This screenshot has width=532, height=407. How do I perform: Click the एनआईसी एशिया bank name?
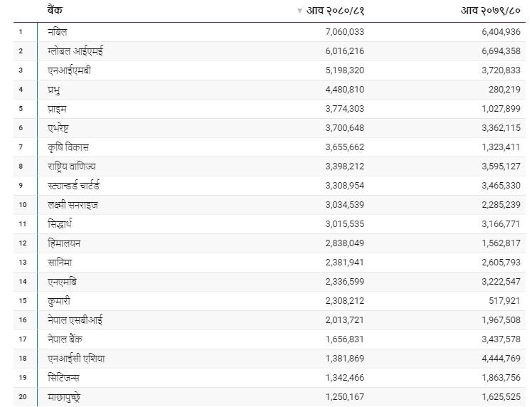[x=76, y=359]
